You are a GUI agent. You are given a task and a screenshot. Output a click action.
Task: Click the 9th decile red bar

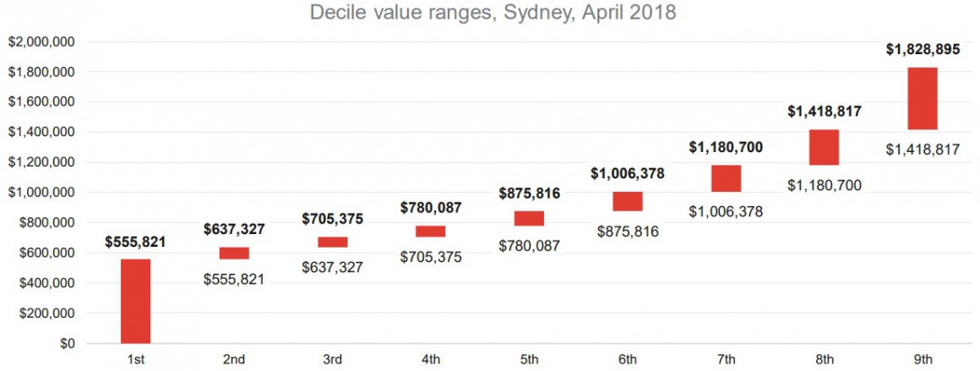coord(923,98)
